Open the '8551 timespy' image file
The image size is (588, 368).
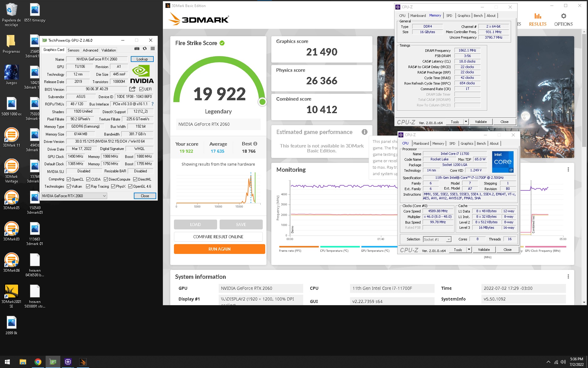tap(35, 13)
